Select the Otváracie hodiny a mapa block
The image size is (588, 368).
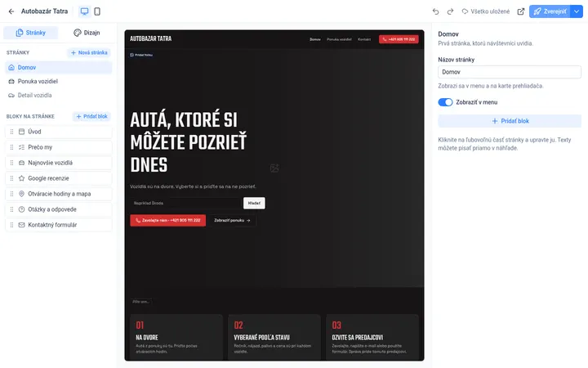(x=59, y=194)
